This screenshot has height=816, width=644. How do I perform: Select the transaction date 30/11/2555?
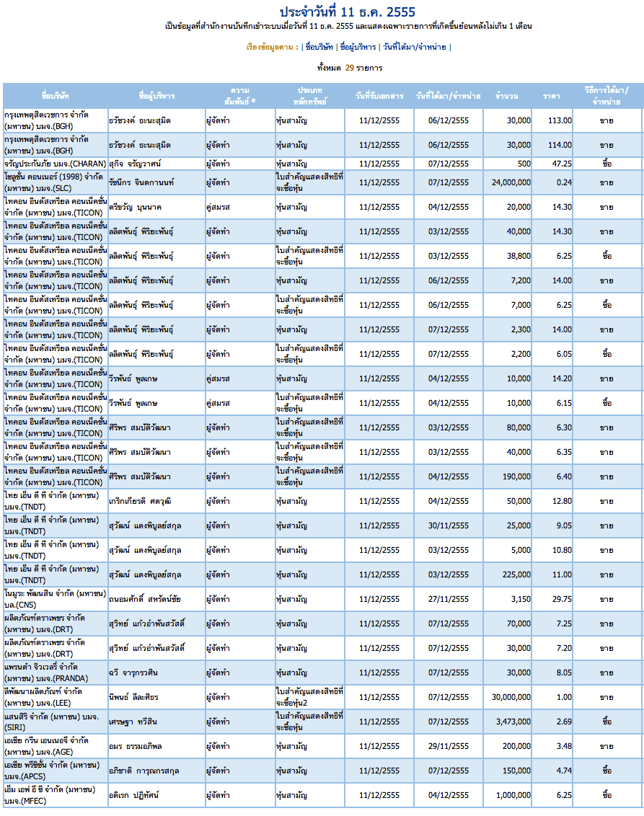click(x=449, y=525)
